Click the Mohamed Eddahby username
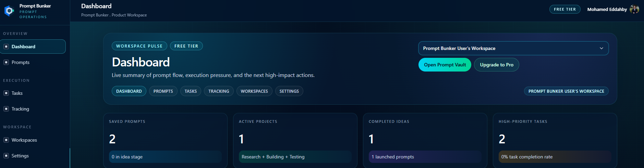Image resolution: width=644 pixels, height=168 pixels. click(607, 9)
